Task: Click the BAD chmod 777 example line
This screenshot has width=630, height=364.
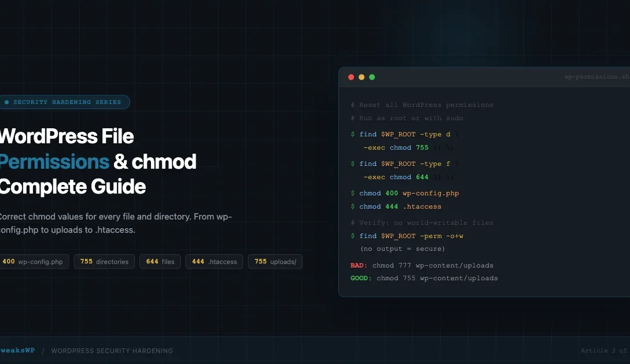Action: tap(422, 265)
